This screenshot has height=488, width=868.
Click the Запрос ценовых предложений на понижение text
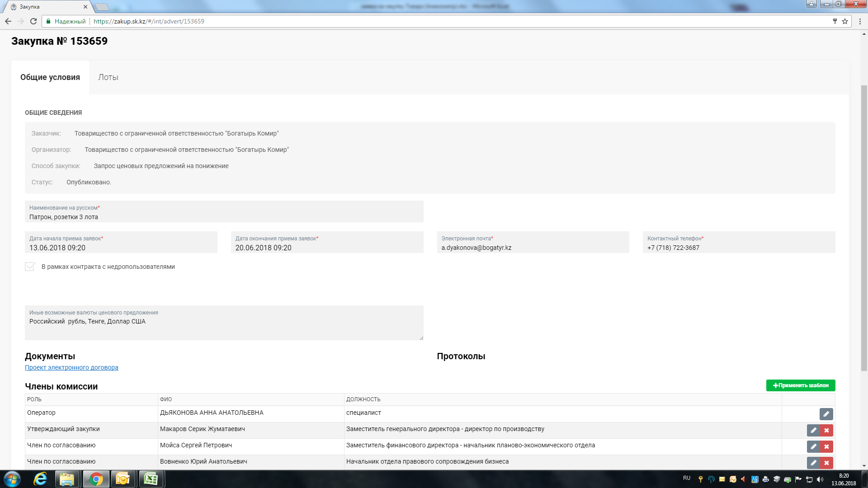point(161,166)
